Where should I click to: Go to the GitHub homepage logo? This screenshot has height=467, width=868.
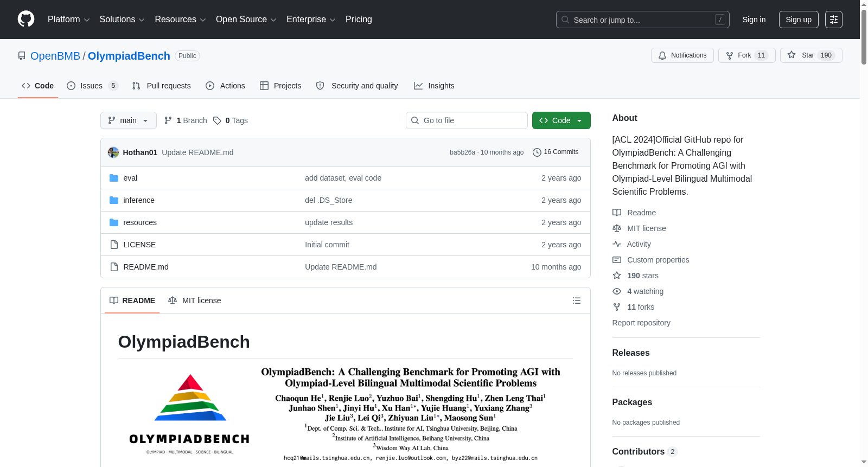26,20
